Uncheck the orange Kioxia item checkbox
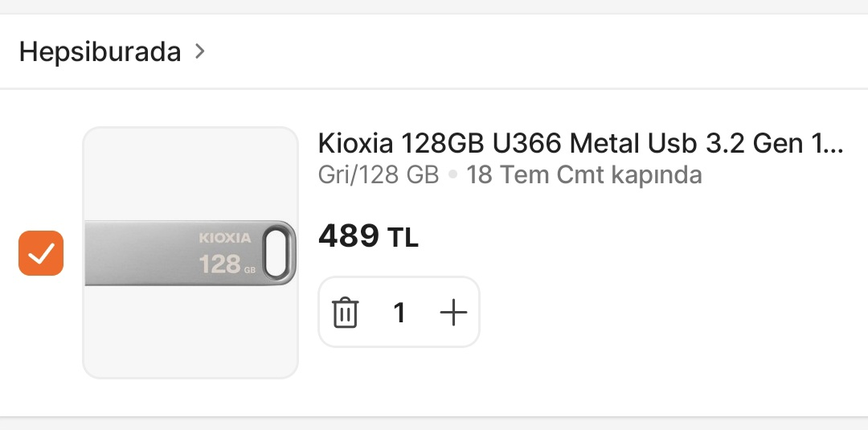This screenshot has height=430, width=868. coord(41,253)
